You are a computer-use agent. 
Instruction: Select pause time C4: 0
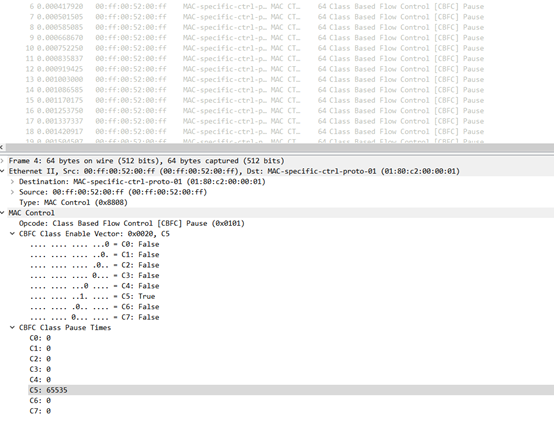40,380
